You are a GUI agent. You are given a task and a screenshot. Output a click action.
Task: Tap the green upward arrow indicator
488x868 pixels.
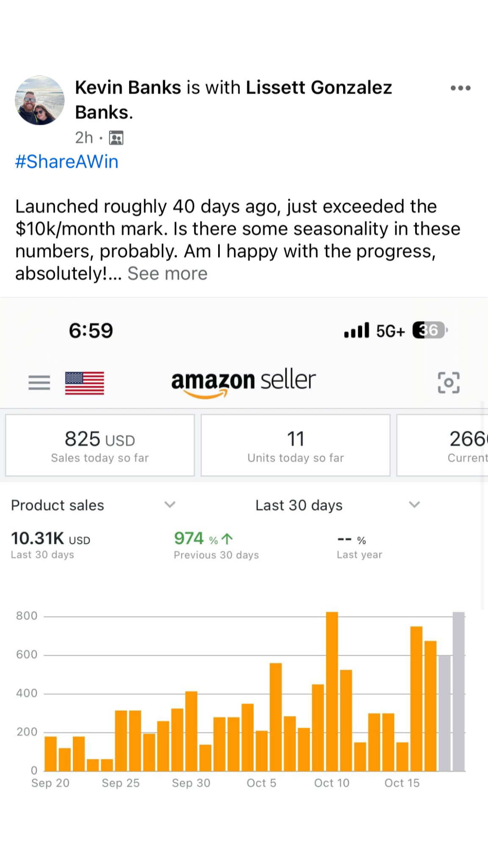coord(227,539)
